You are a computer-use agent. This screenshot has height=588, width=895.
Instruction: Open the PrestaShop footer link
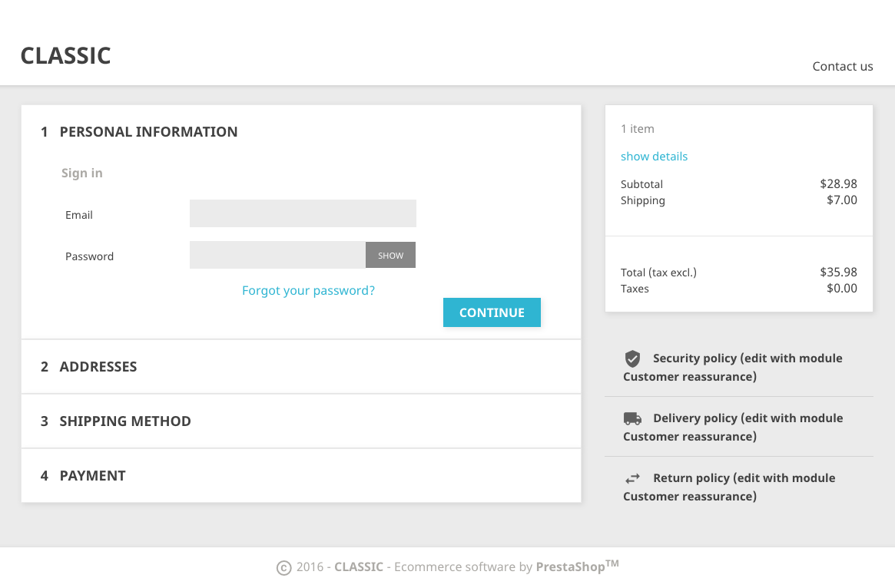568,567
